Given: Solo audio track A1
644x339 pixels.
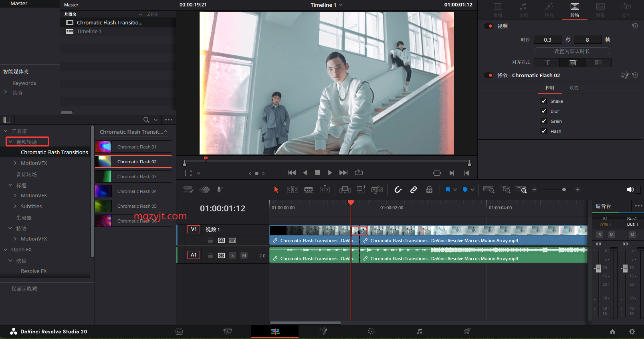Looking at the screenshot, I should coord(232,255).
